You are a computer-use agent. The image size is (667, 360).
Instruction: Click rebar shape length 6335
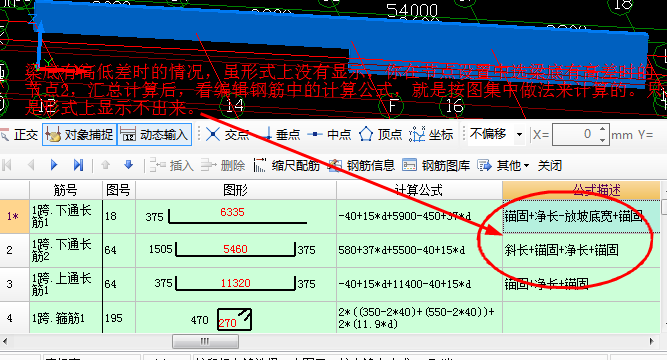pyautogui.click(x=232, y=212)
